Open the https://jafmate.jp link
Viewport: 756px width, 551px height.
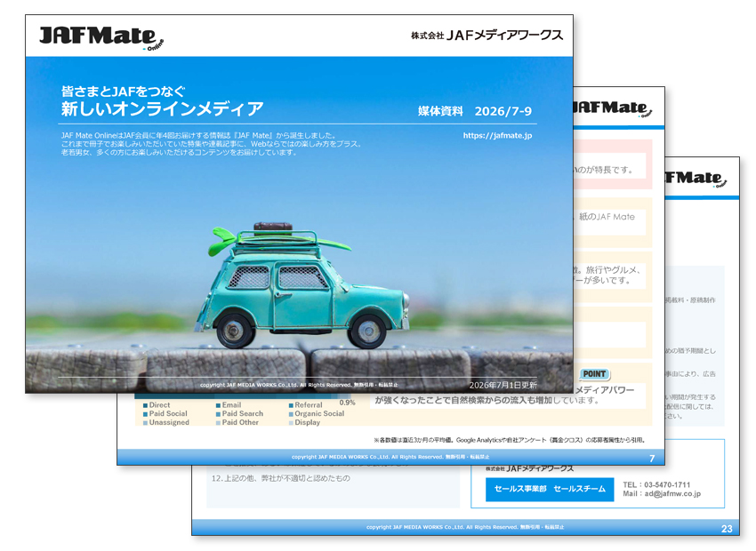tap(497, 135)
